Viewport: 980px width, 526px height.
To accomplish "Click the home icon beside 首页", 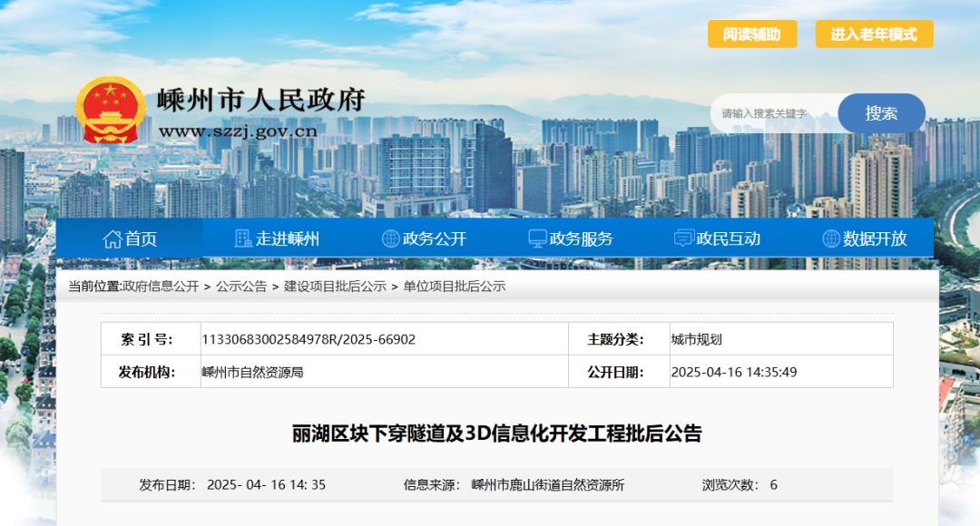I will click(113, 239).
